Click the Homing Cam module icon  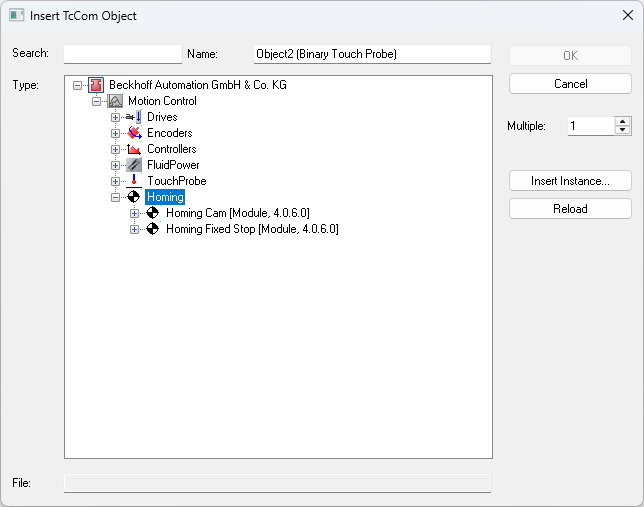pyautogui.click(x=152, y=213)
